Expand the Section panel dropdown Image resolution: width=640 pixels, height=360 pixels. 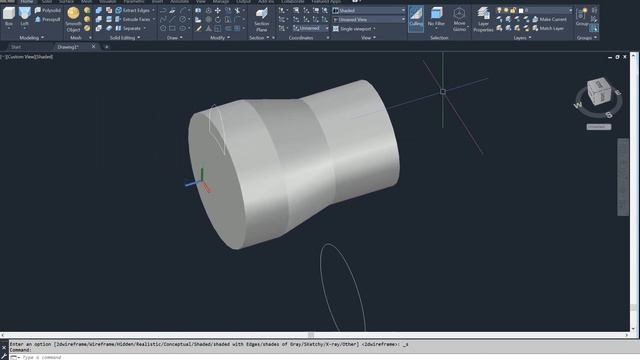pyautogui.click(x=268, y=38)
